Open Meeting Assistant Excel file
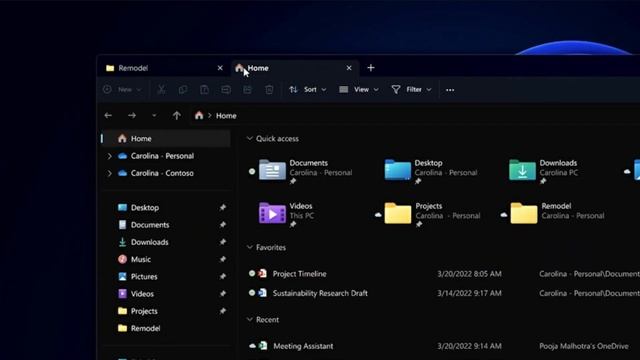The height and width of the screenshot is (360, 640). click(x=303, y=346)
